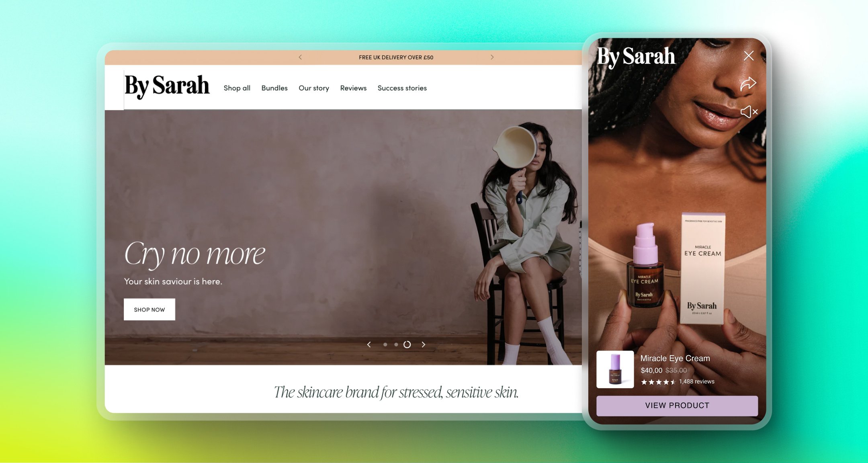Close the shoppable video overlay
The height and width of the screenshot is (463, 868).
pos(748,56)
